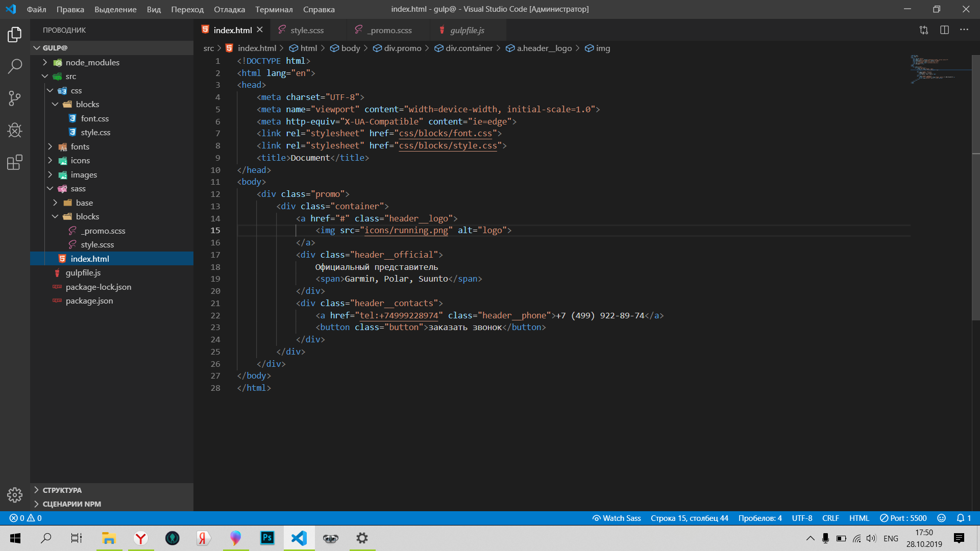Click the icons/running.png path in code
Image resolution: width=980 pixels, height=551 pixels.
click(406, 231)
